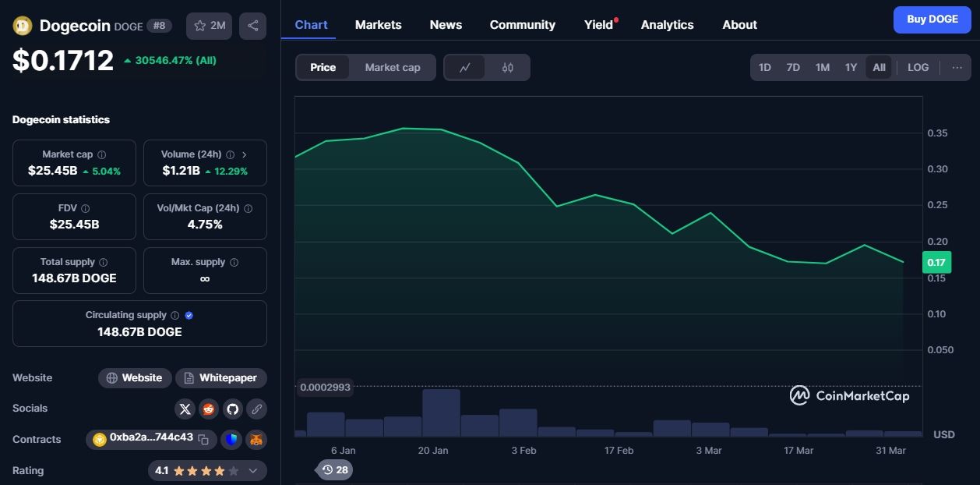This screenshot has width=980, height=485.
Task: Select the line chart type
Action: pos(465,68)
